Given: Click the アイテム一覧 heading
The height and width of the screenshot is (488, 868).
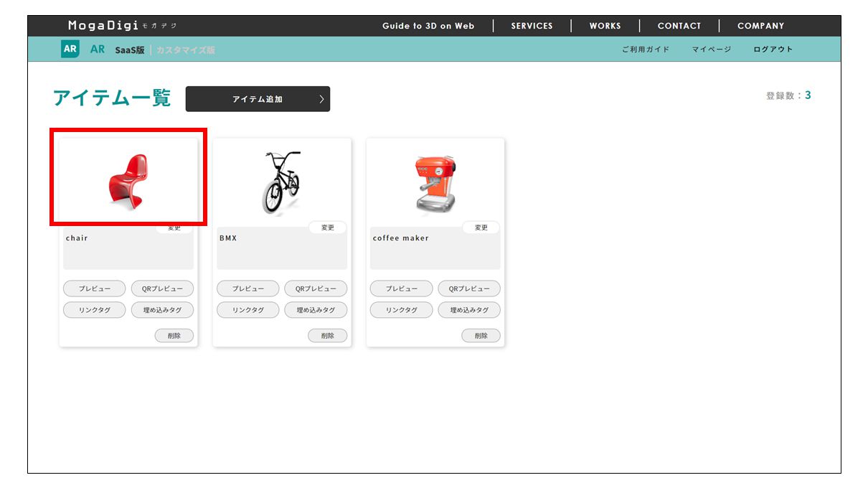Looking at the screenshot, I should pyautogui.click(x=112, y=98).
